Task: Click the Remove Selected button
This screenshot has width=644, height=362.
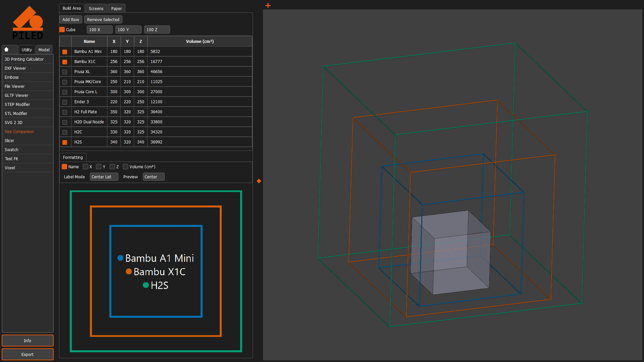Action: click(x=103, y=19)
